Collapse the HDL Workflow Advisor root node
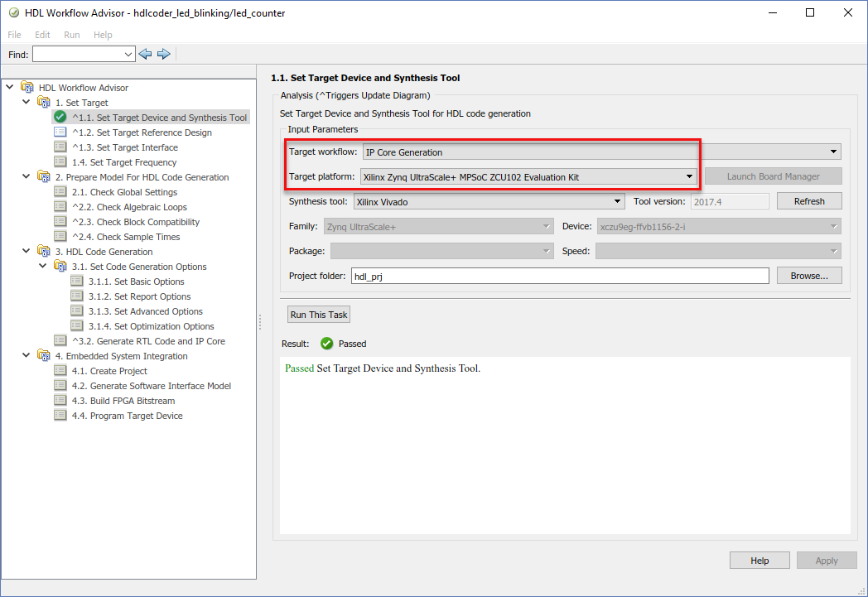Image resolution: width=868 pixels, height=597 pixels. tap(9, 87)
